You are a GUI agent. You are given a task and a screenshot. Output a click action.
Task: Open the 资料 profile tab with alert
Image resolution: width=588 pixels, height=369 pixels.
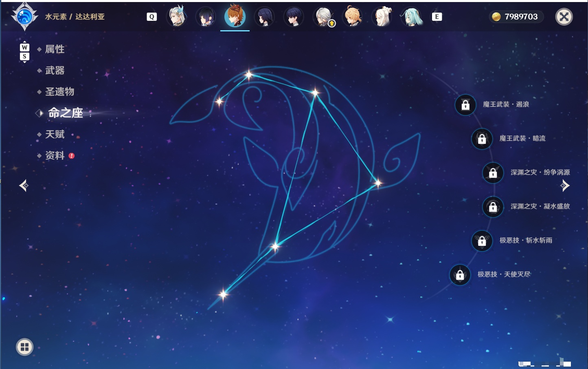(x=55, y=155)
